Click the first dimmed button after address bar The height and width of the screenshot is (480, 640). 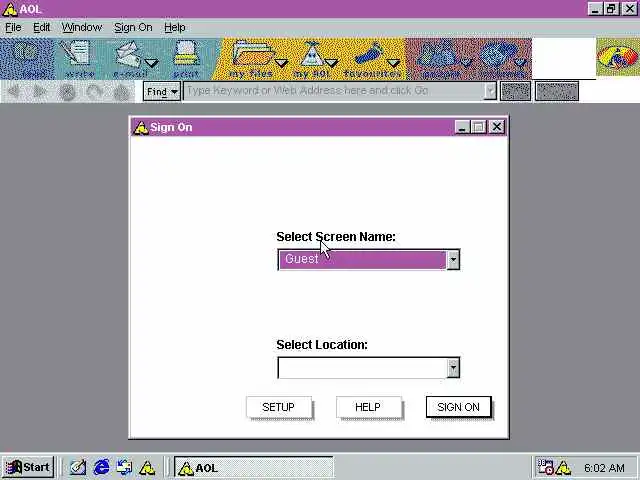pyautogui.click(x=516, y=91)
